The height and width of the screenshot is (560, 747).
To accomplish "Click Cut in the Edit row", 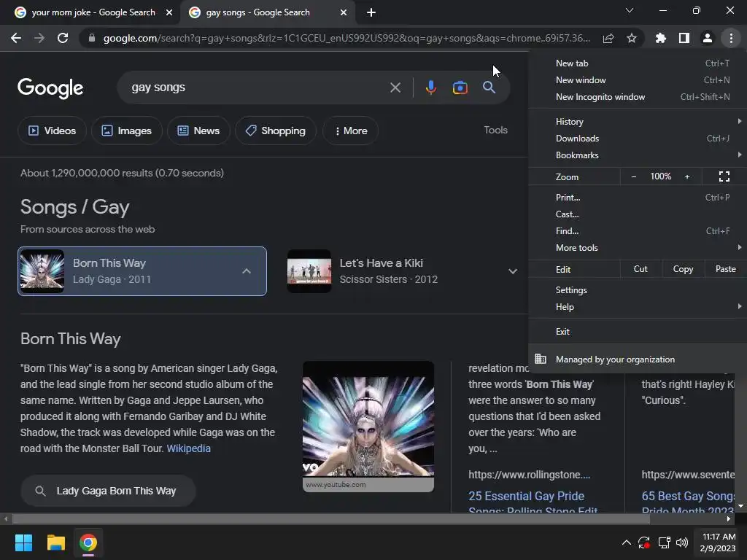I will tap(640, 269).
